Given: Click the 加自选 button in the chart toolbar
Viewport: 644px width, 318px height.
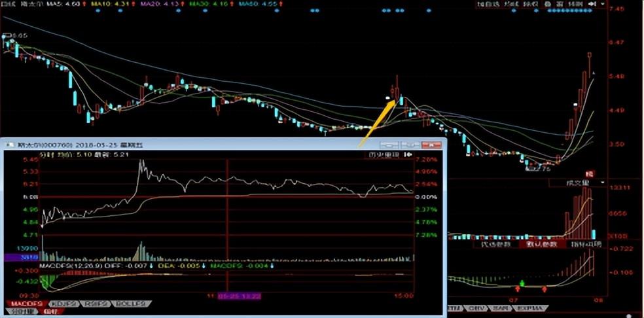Looking at the screenshot, I should pyautogui.click(x=488, y=4).
